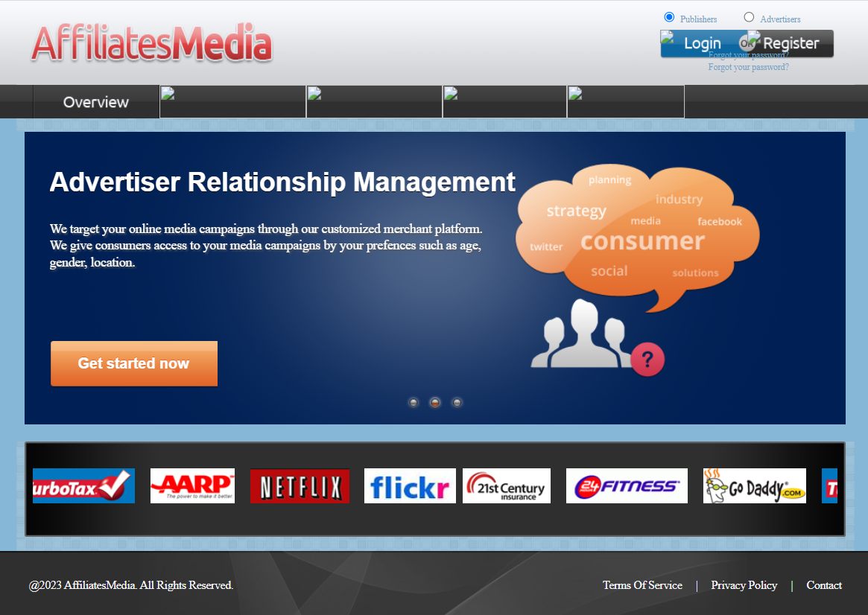Image resolution: width=868 pixels, height=615 pixels.
Task: Open the Contact page in the footer
Action: [823, 585]
